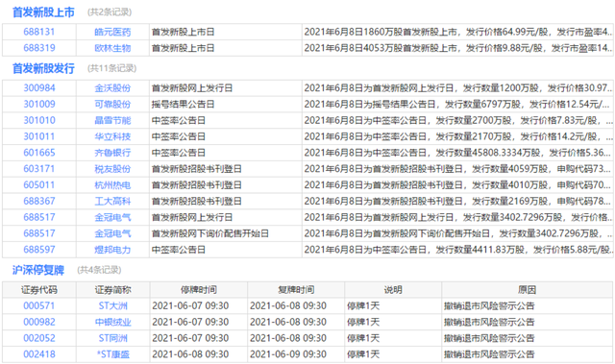Click stock code 002052
Viewport: 615px width, 364px height.
coord(38,338)
